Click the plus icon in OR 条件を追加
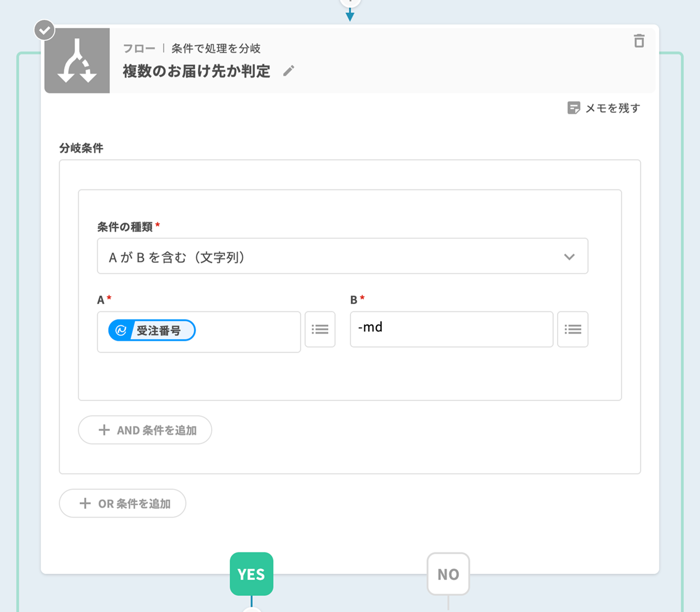 [x=85, y=503]
